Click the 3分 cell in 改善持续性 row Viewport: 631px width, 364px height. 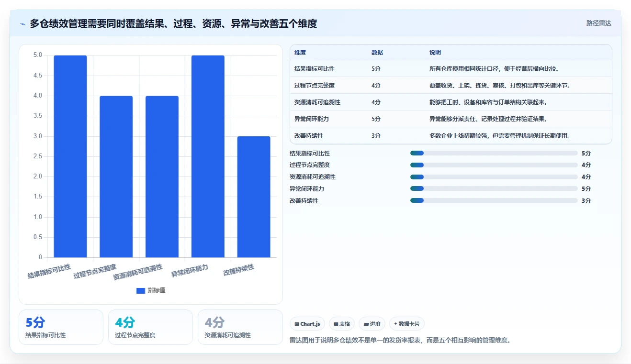pos(376,136)
